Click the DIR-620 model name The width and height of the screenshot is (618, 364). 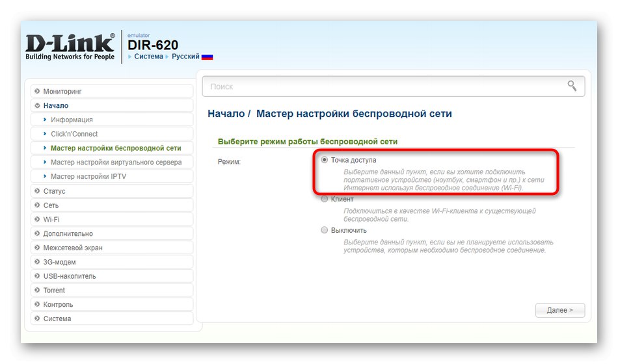[x=153, y=45]
